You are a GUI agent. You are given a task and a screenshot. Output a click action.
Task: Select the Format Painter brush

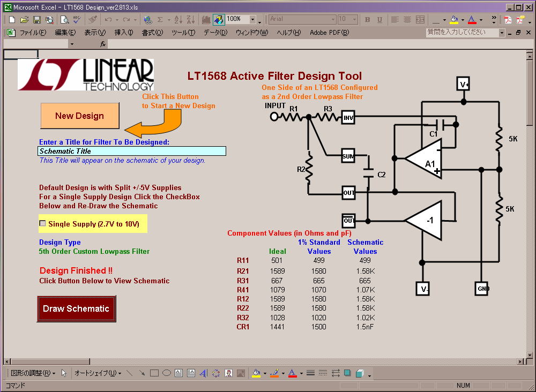(x=93, y=20)
